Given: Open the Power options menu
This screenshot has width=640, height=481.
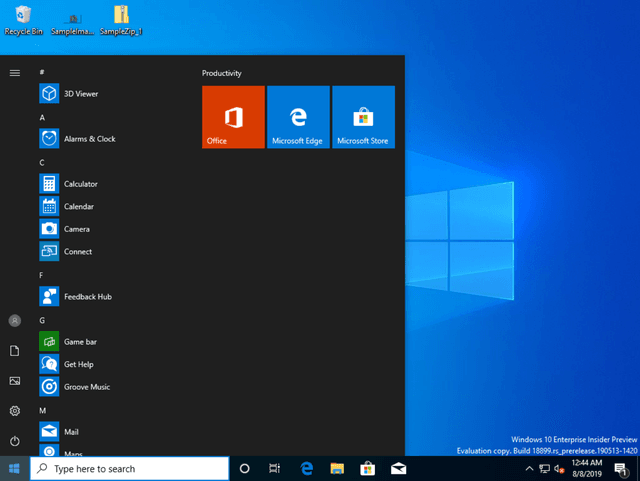Looking at the screenshot, I should coord(15,441).
